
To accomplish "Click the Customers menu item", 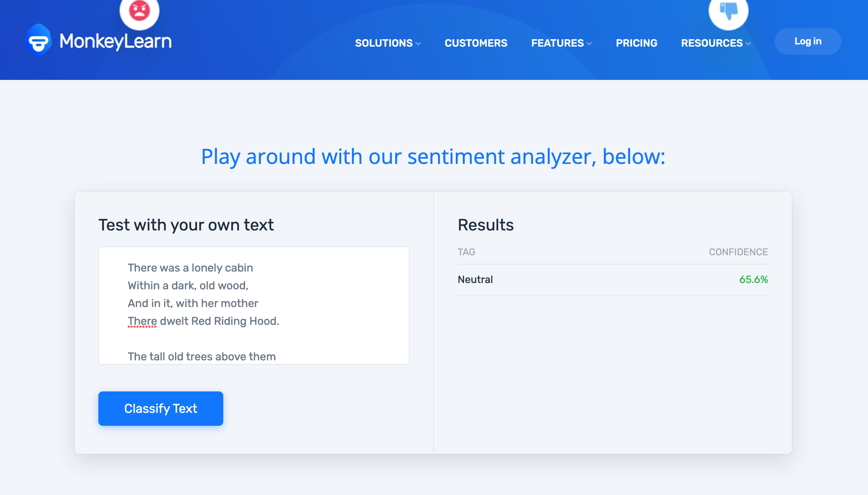I will tap(476, 43).
